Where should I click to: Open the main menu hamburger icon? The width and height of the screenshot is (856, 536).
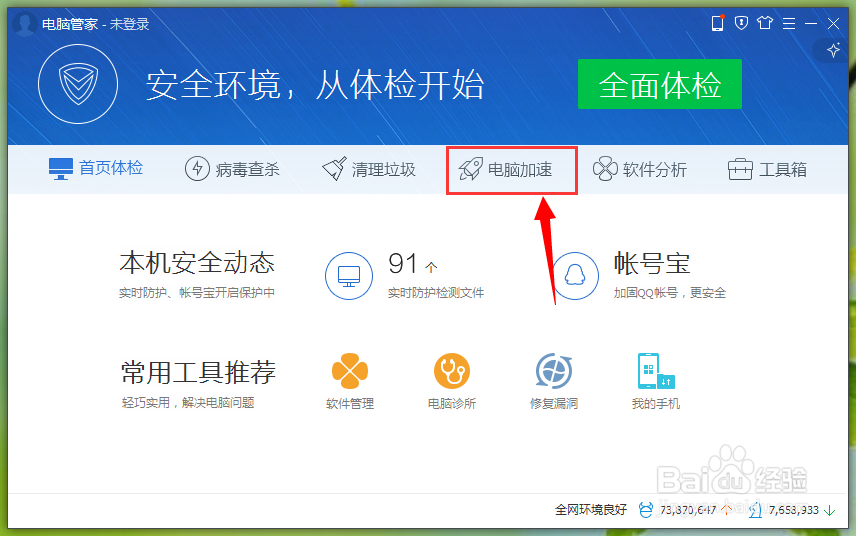(x=788, y=23)
